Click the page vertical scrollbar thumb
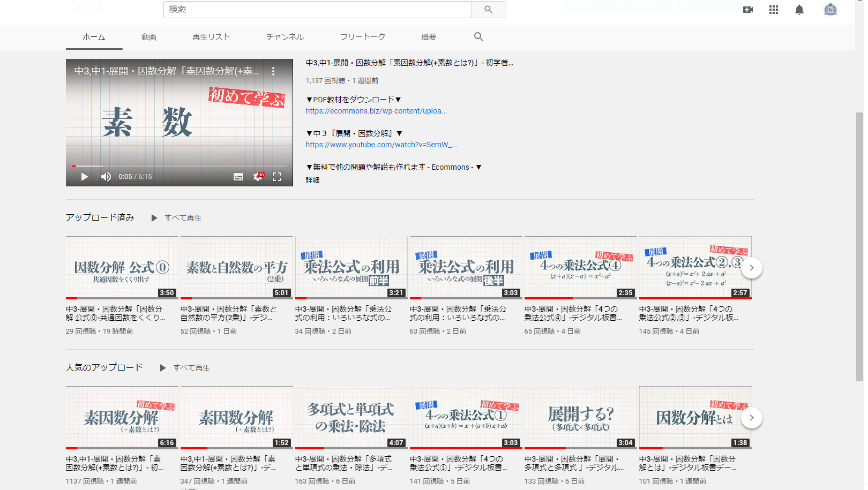Image resolution: width=868 pixels, height=490 pixels. tap(859, 246)
